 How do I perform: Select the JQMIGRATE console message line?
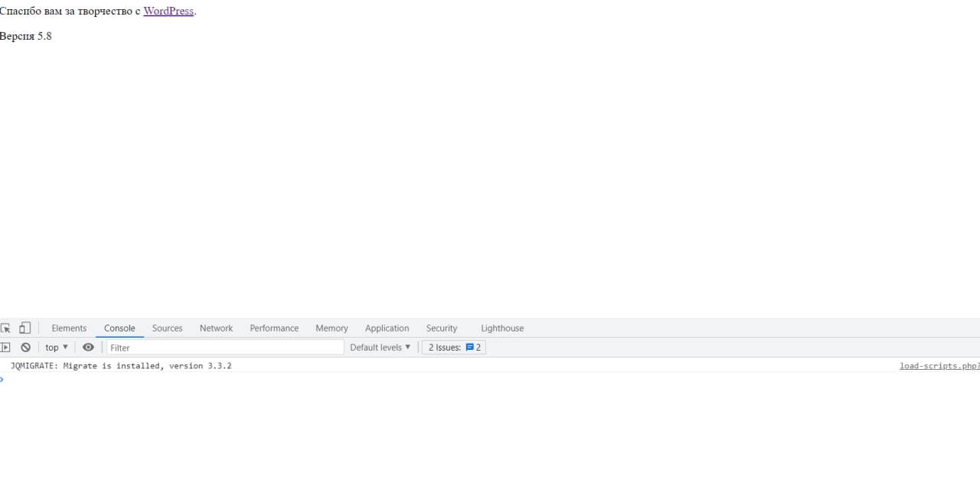click(x=490, y=366)
